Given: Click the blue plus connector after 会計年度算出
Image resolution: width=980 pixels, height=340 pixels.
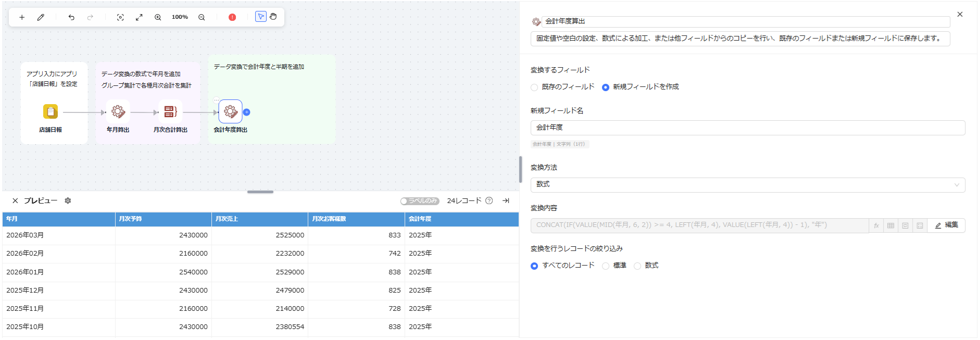Looking at the screenshot, I should (247, 112).
